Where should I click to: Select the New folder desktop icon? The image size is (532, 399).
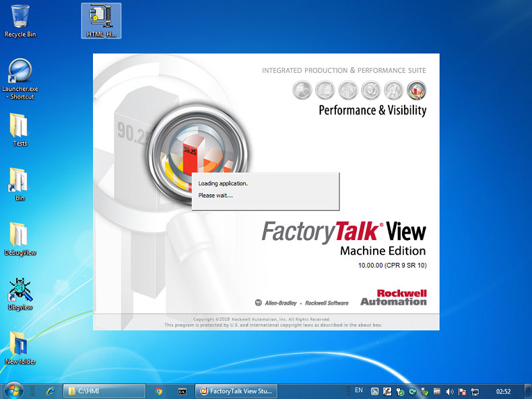[20, 348]
